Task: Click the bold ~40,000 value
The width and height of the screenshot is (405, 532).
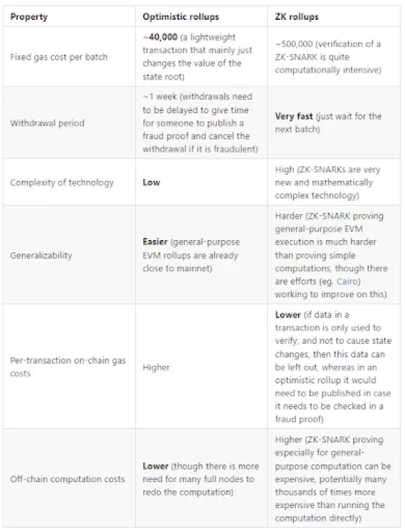Action: click(160, 37)
